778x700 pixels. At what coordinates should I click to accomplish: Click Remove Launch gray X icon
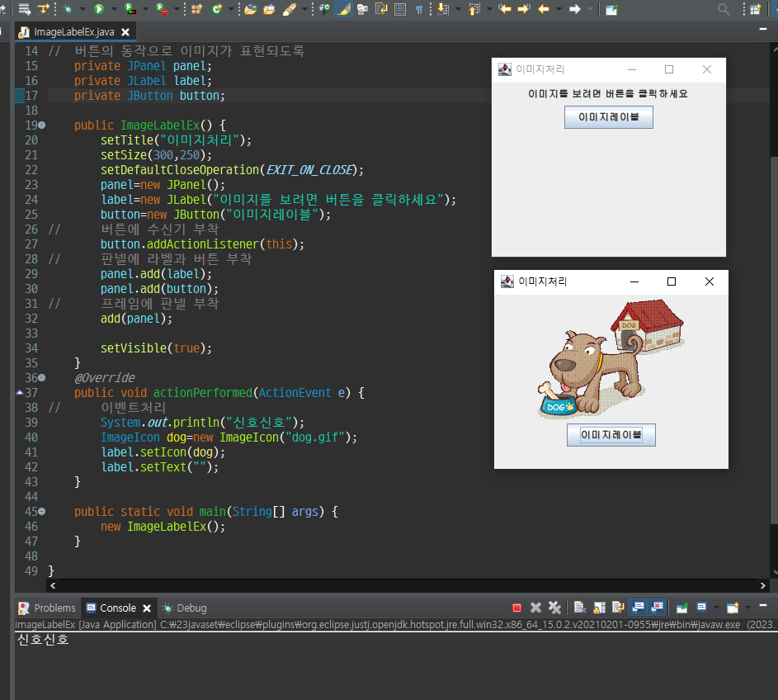536,608
